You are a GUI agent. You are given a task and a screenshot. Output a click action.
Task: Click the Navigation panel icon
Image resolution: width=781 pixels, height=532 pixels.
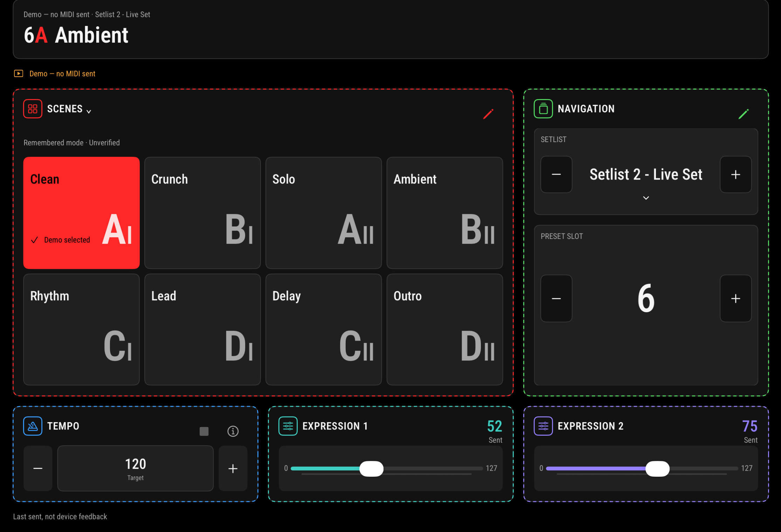click(x=543, y=109)
